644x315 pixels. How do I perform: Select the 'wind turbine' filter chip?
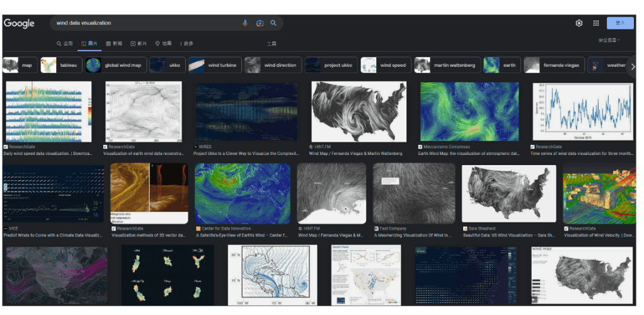(214, 66)
